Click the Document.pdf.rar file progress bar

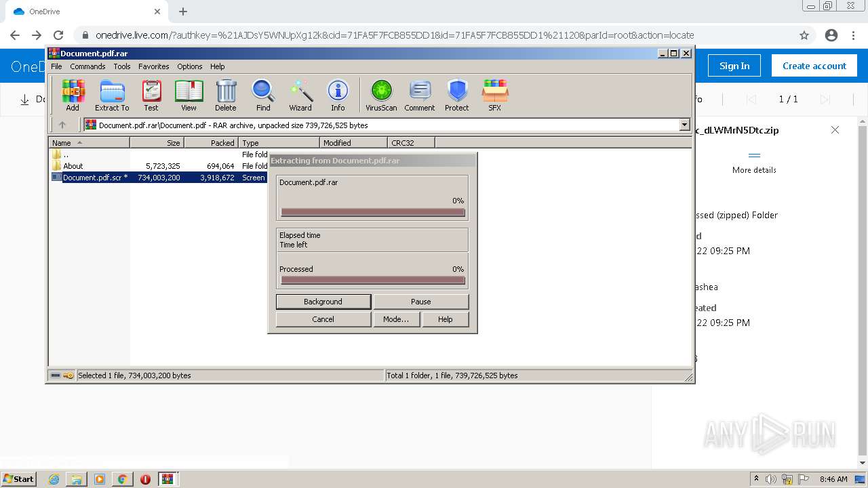(x=373, y=212)
